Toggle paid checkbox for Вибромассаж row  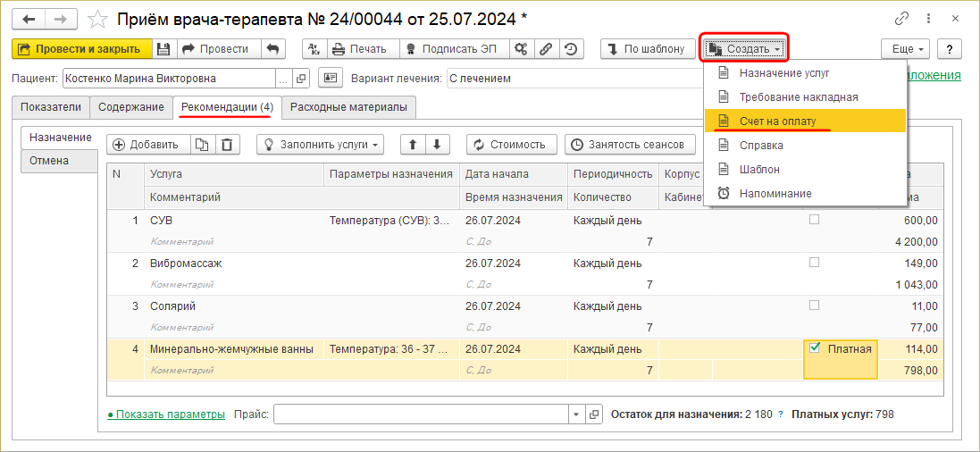[x=814, y=263]
